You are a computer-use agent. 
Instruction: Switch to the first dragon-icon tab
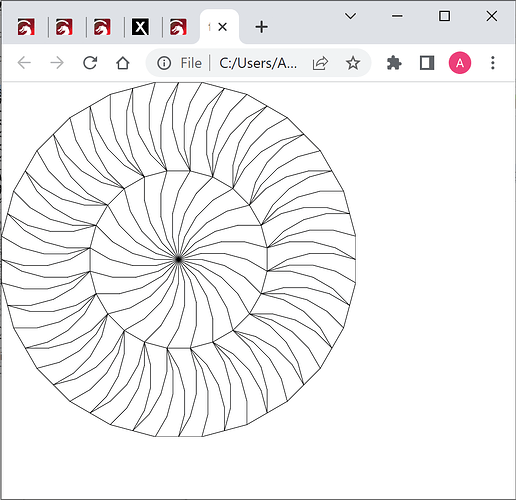click(x=26, y=27)
